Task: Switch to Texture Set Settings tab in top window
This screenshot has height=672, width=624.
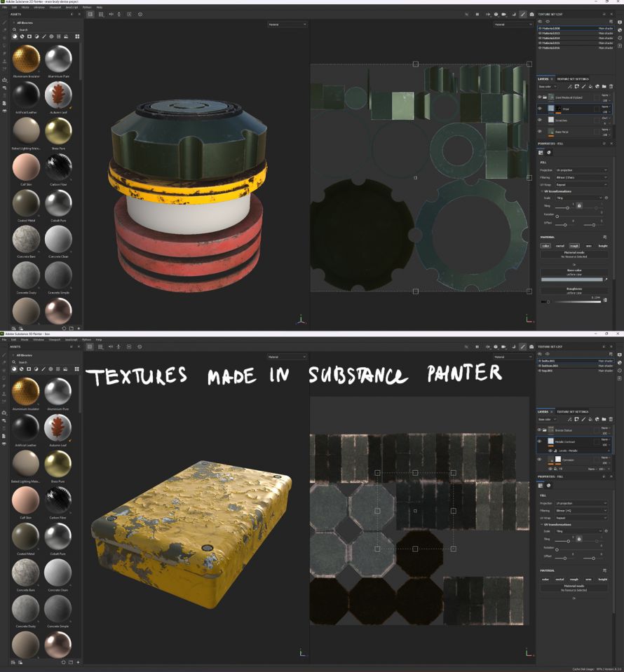Action: [573, 79]
